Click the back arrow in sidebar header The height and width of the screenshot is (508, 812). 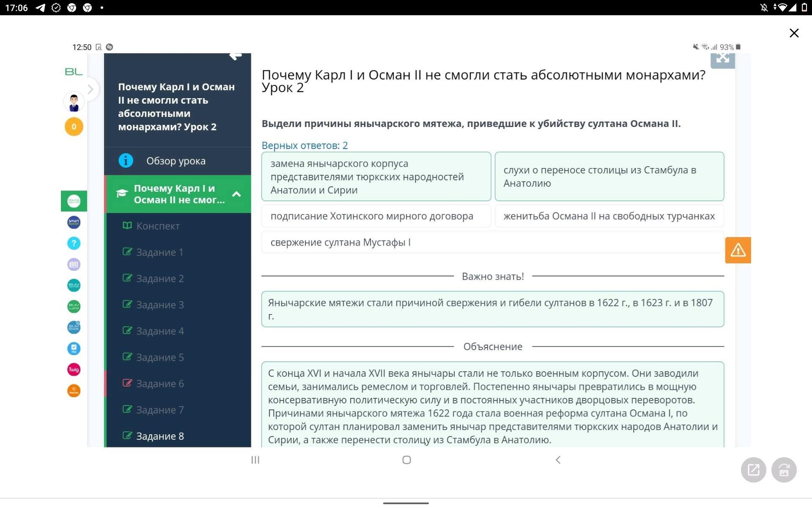[236, 56]
